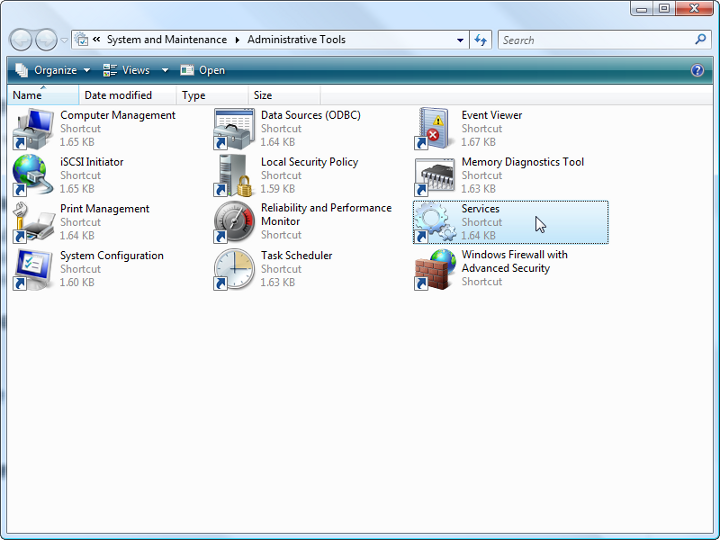Click the Services label text

480,209
